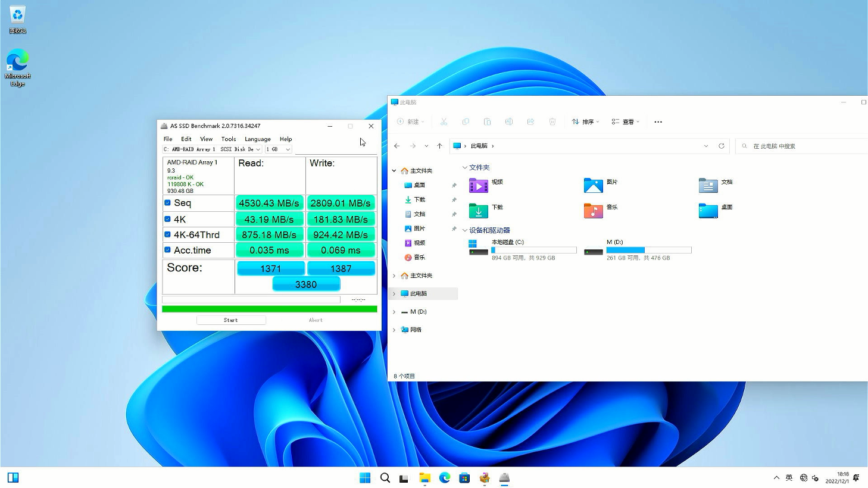Open the Tools menu in AS SSD
Viewport: 868px width, 488px height.
[x=229, y=139]
